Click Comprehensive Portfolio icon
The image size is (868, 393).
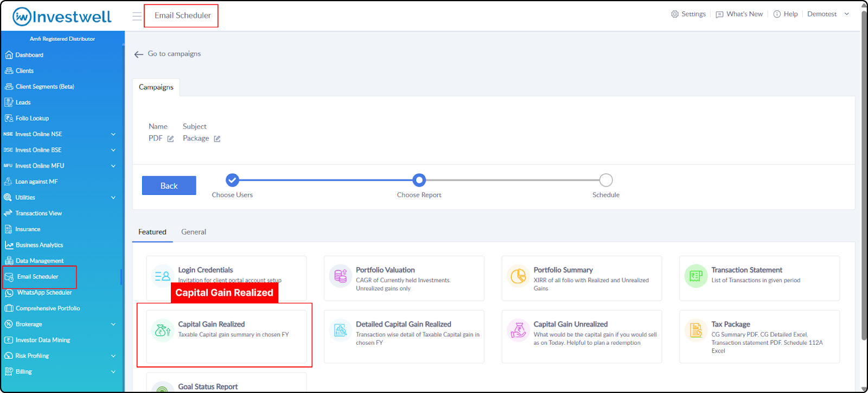pos(9,308)
